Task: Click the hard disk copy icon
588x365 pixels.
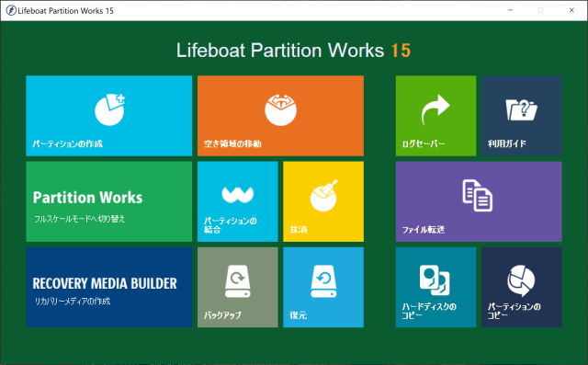Action: 435,280
